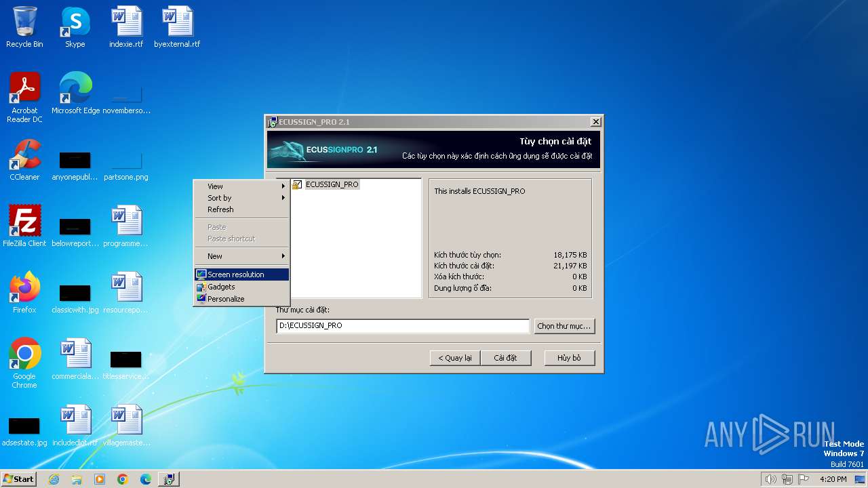
Task: Open Google Chrome desktop shortcut
Action: pyautogui.click(x=24, y=363)
